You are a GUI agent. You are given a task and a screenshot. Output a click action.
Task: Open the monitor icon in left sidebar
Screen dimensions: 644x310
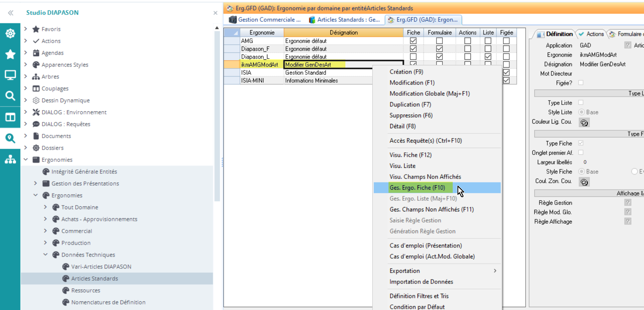[10, 75]
